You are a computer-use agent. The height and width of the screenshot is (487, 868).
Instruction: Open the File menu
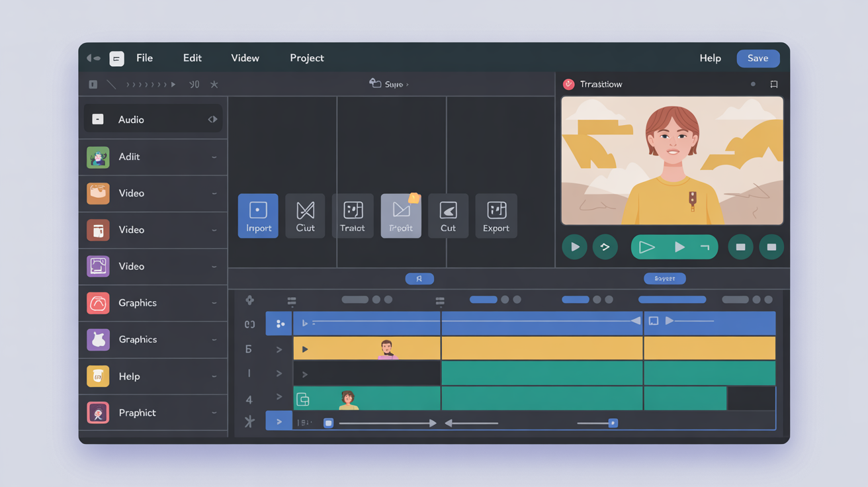pyautogui.click(x=144, y=58)
